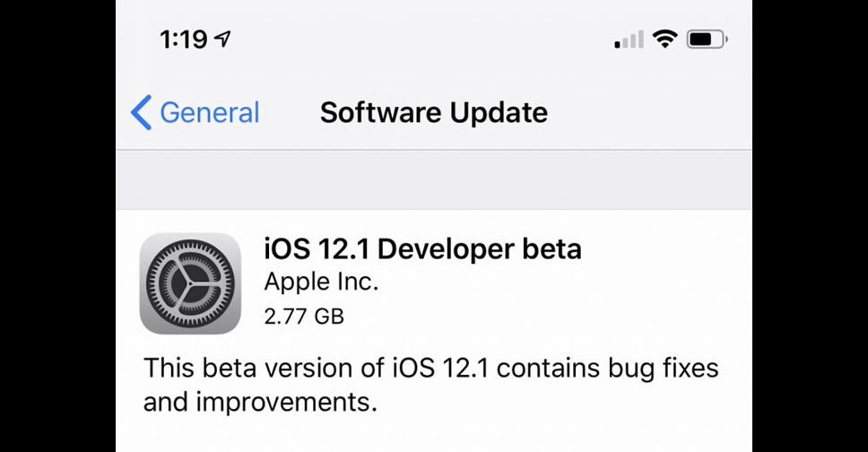Viewport: 868px width, 452px height.
Task: Click the gray section spacer above update
Action: coord(434,179)
